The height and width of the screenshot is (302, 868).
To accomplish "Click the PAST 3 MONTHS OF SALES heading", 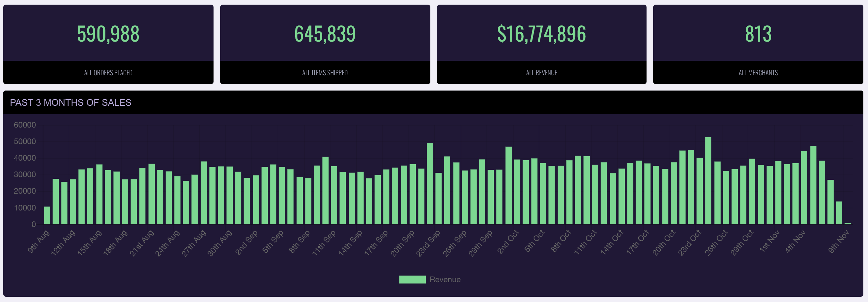I will click(70, 103).
